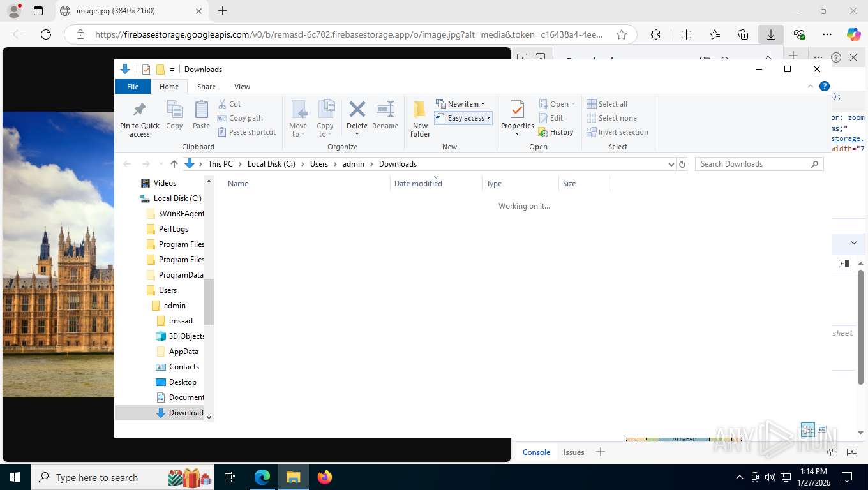Click Select none
This screenshot has width=868, height=490.
tap(611, 118)
